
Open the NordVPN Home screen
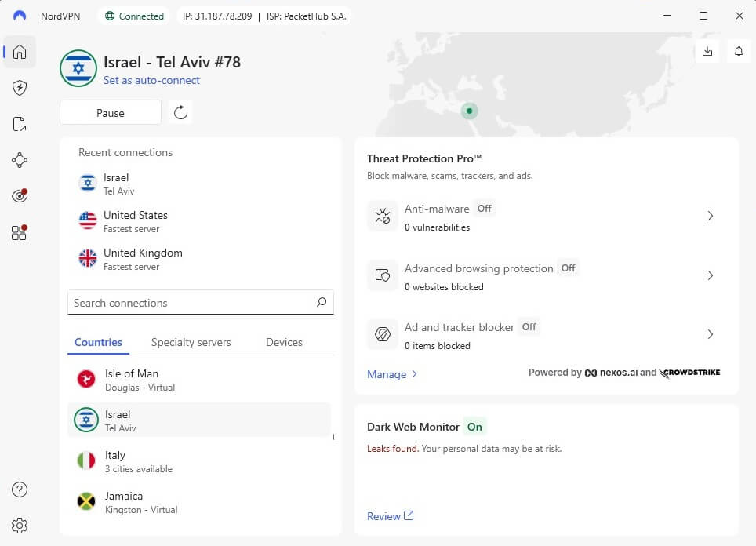(x=20, y=52)
